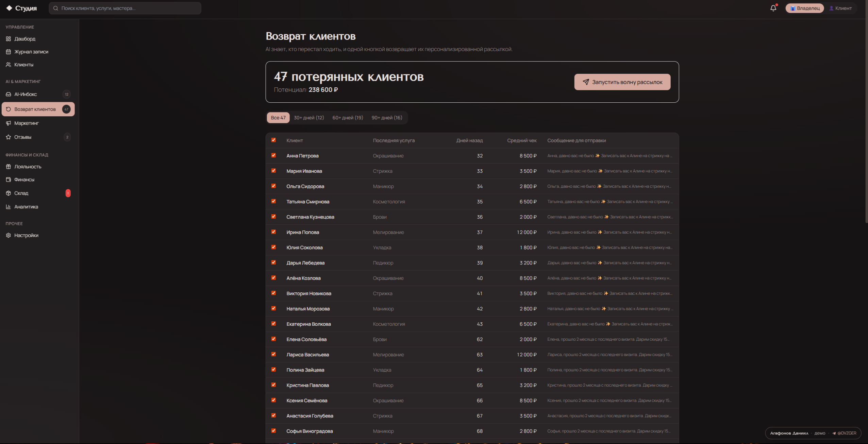868x444 pixels.
Task: Click client name Татьяна Смирнова
Action: pos(308,202)
